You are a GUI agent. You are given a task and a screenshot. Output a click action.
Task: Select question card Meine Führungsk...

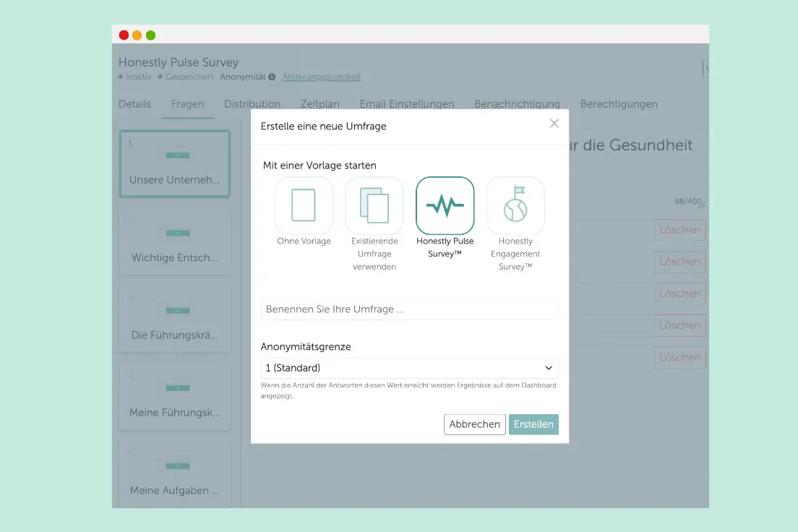[175, 397]
